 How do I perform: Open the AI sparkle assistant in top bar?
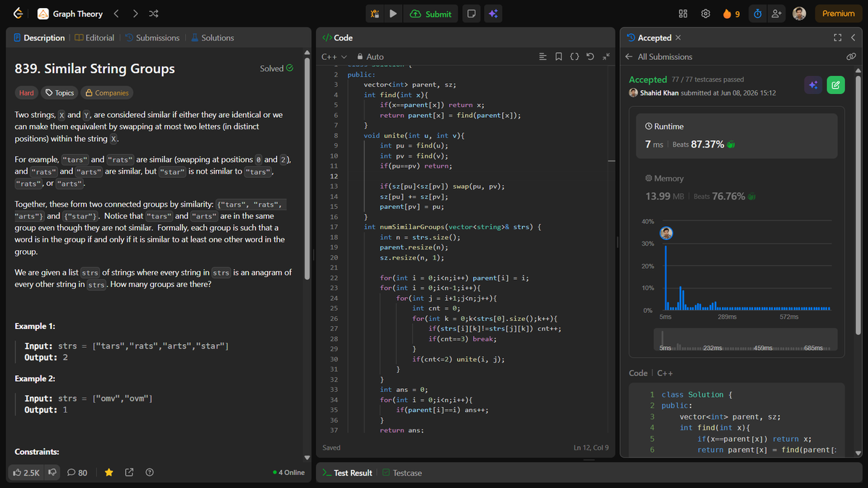[493, 14]
